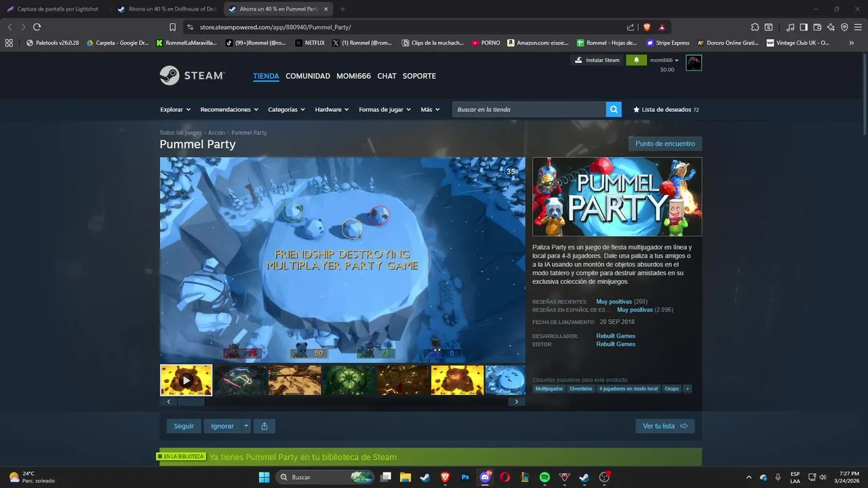Click the Seguir button
Image resolution: width=868 pixels, height=488 pixels.
(x=184, y=426)
